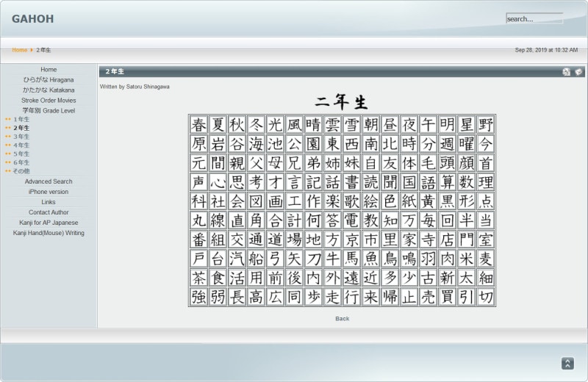The image size is (588, 382).
Task: Click kanji 茶 tile
Action: tap(198, 278)
